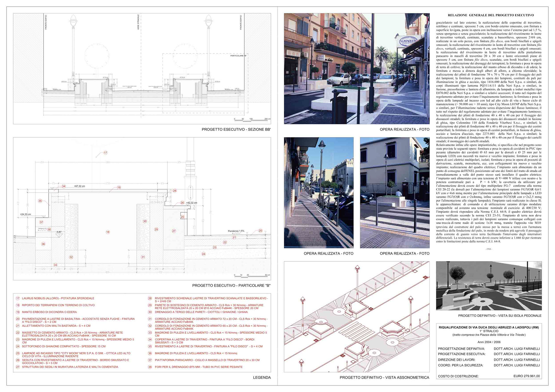Click elevation label '+67,32 cm' in detail drawing

tap(79, 186)
